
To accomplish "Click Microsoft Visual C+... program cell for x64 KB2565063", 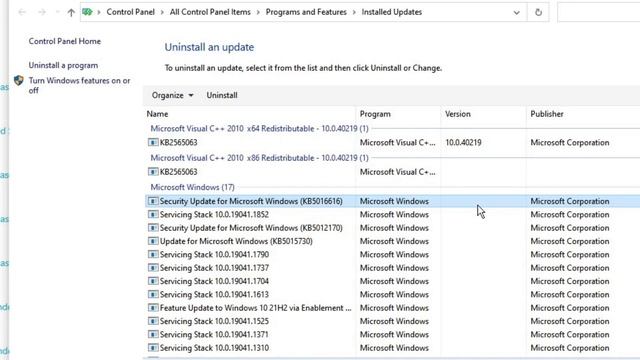I will click(x=398, y=142).
